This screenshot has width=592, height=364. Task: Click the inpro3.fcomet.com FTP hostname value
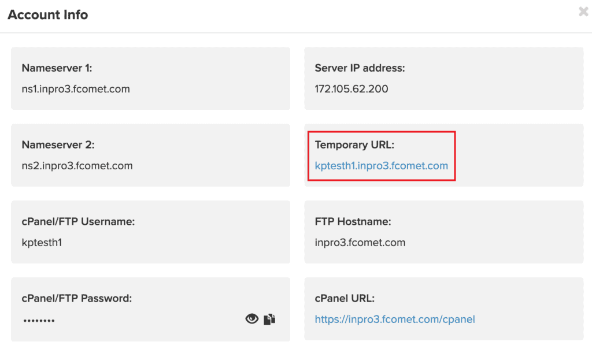(x=360, y=243)
